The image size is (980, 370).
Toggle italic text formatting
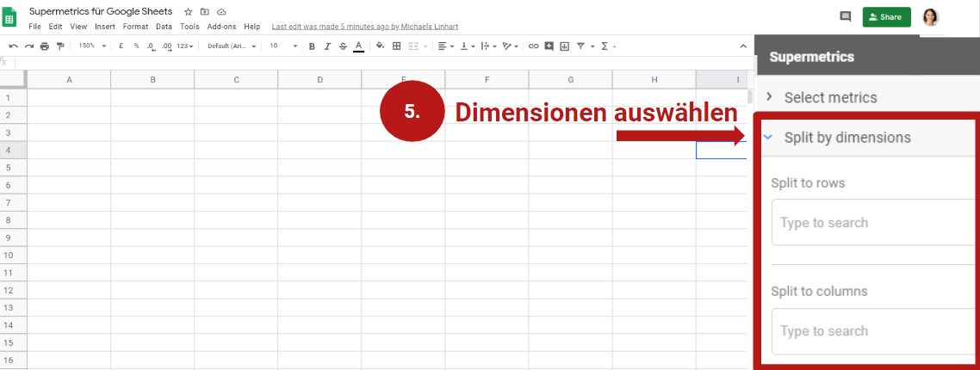pos(327,46)
